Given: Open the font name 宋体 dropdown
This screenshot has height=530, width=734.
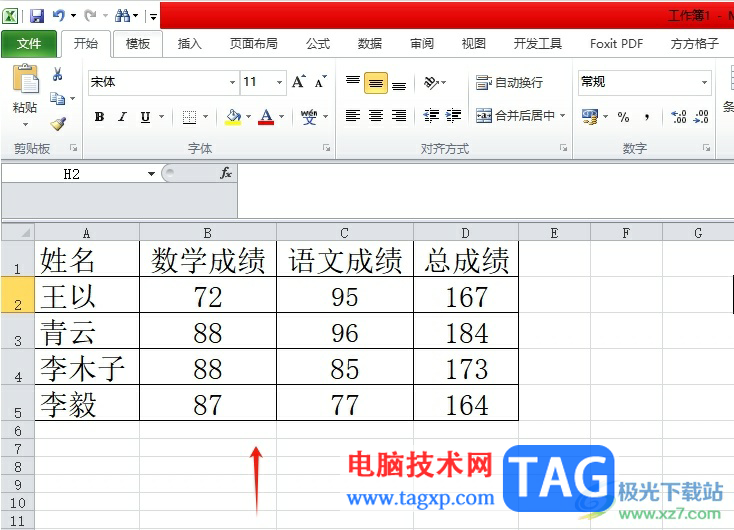Looking at the screenshot, I should pos(232,82).
